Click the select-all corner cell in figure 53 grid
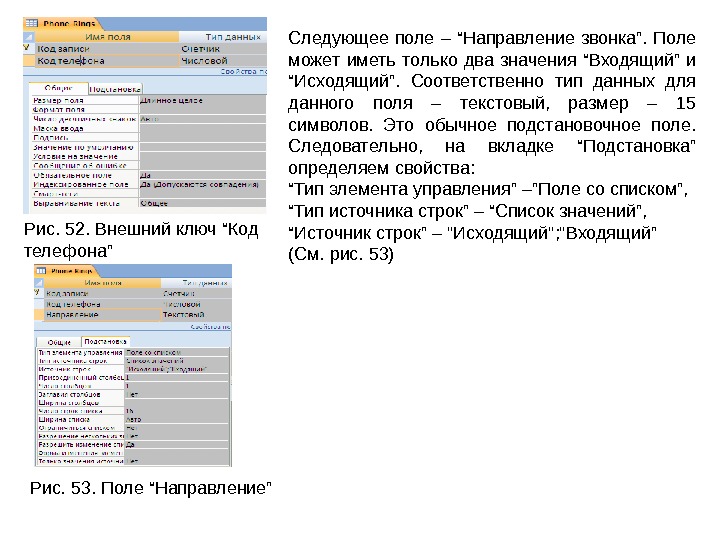Viewport: 720px width, 540px height. coord(39,283)
